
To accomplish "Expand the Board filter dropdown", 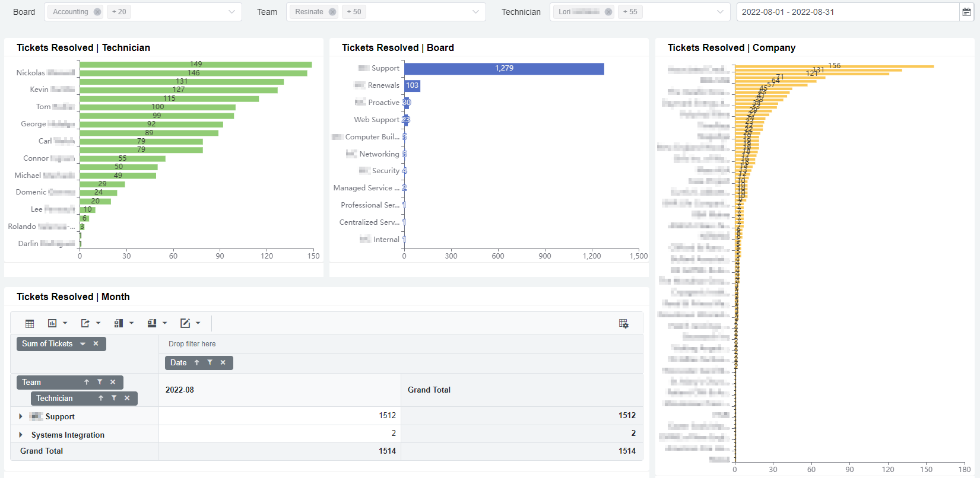I will (x=231, y=12).
